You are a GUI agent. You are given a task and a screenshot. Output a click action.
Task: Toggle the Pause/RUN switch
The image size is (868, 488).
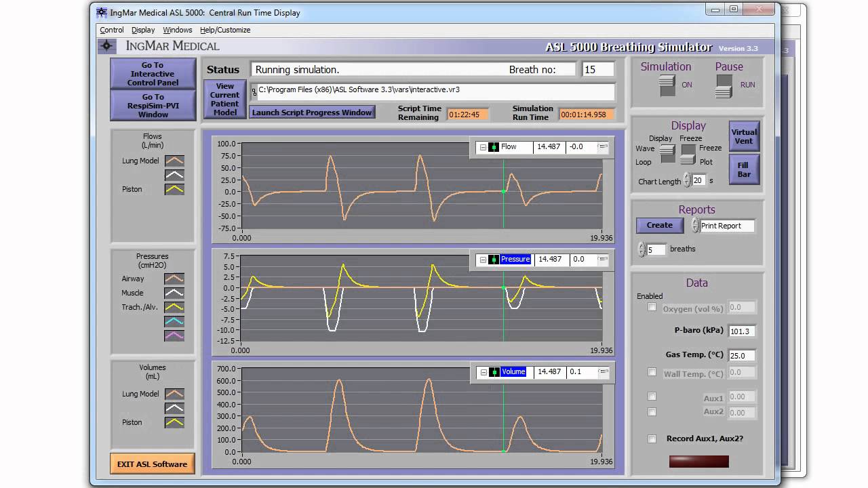724,86
